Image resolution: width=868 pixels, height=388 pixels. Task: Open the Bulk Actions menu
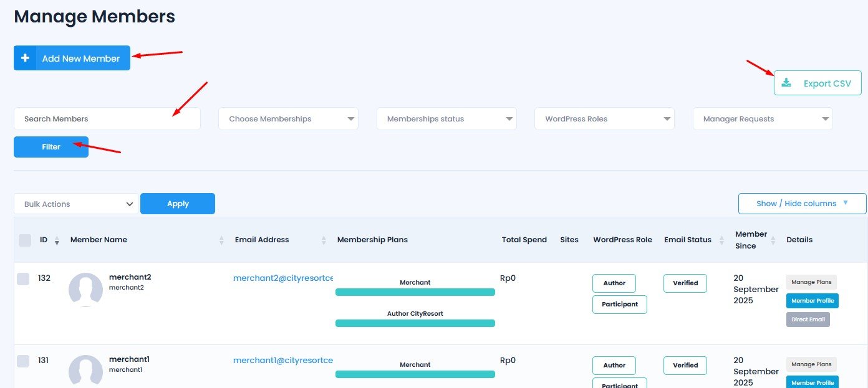point(76,204)
